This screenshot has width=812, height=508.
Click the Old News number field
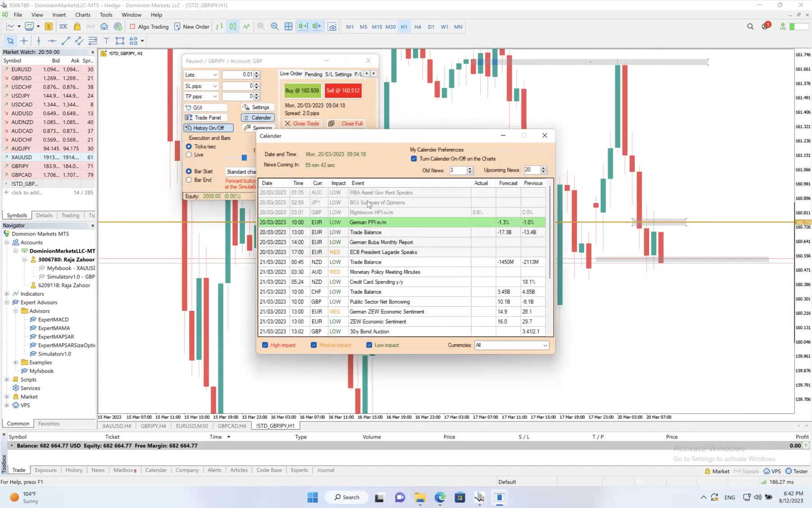point(457,170)
